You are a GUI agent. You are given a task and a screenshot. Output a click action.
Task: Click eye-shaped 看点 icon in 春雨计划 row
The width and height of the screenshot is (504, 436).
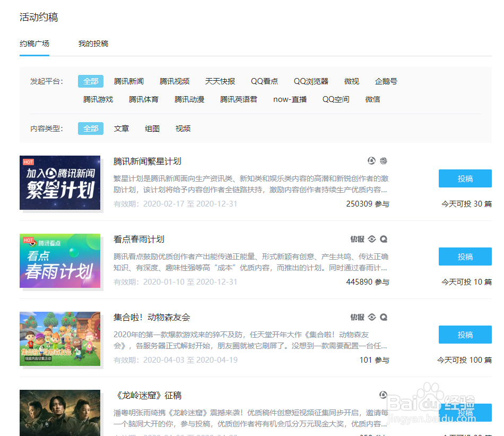click(x=372, y=239)
